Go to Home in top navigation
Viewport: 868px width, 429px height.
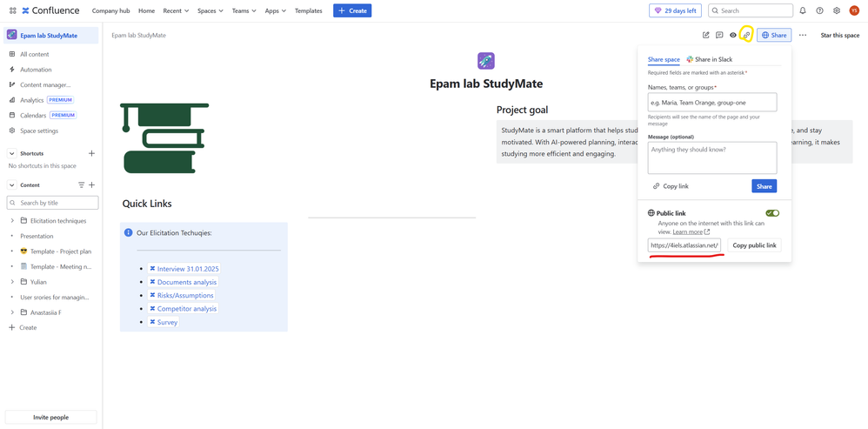[147, 10]
